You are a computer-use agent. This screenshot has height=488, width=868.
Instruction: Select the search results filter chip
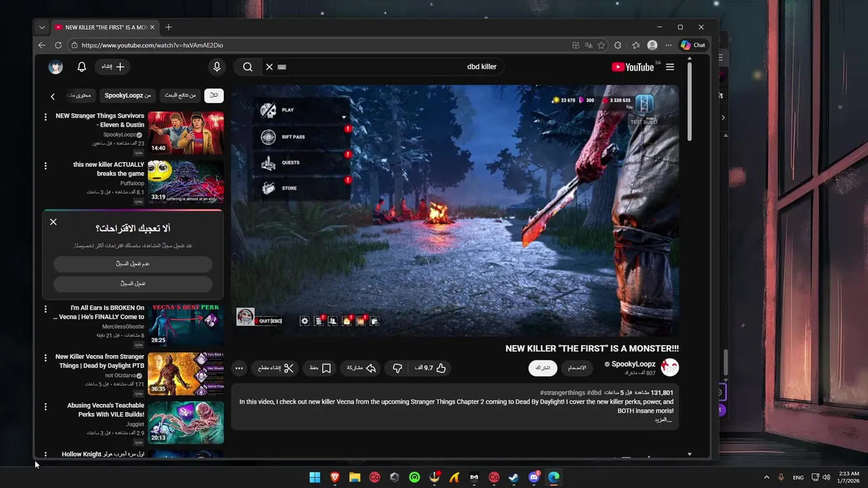click(180, 96)
